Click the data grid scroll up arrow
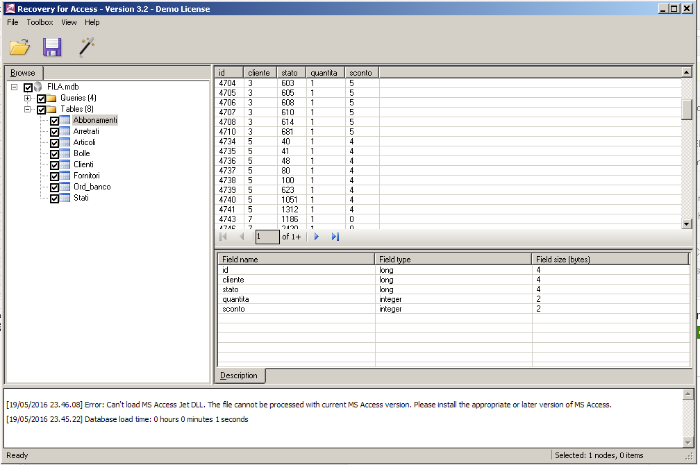The width and height of the screenshot is (700, 465). point(687,72)
